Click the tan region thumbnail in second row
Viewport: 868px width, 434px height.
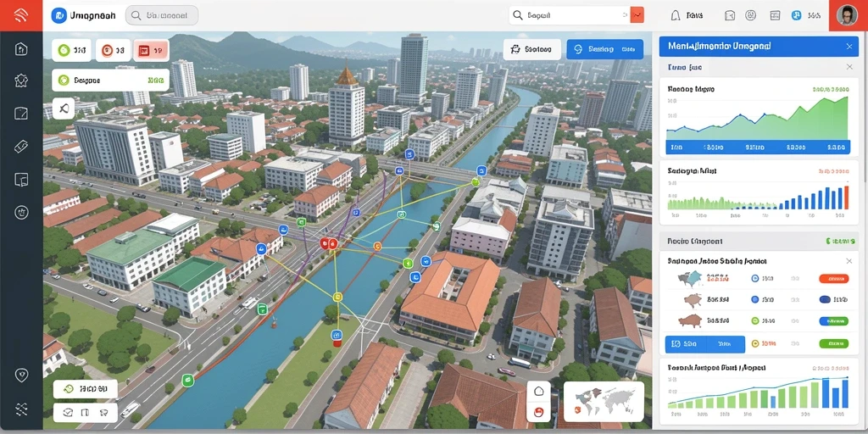(692, 300)
